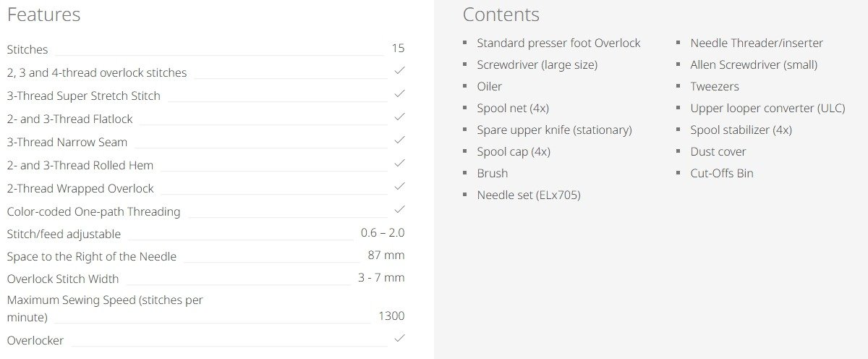Select the Maximum Sewing Speed value 1300

tap(391, 316)
